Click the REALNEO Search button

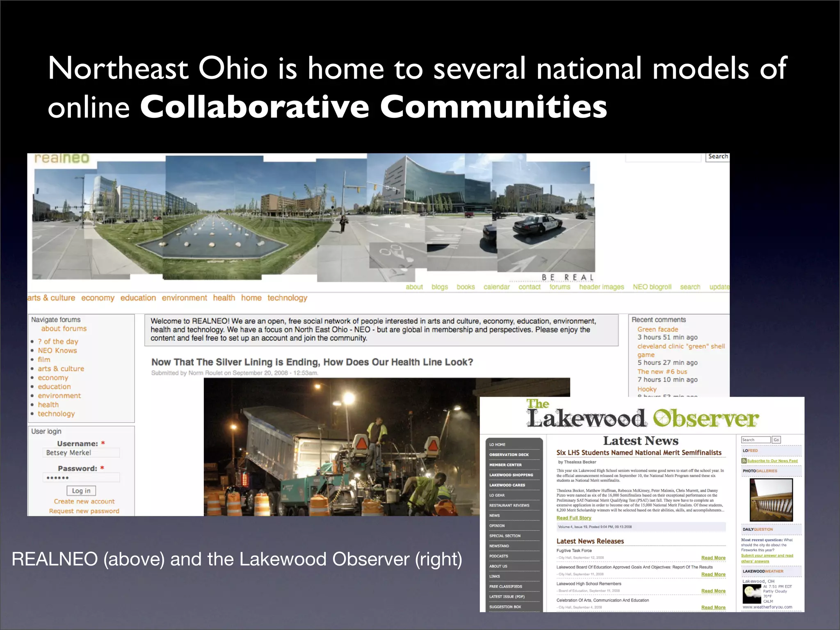pos(718,157)
